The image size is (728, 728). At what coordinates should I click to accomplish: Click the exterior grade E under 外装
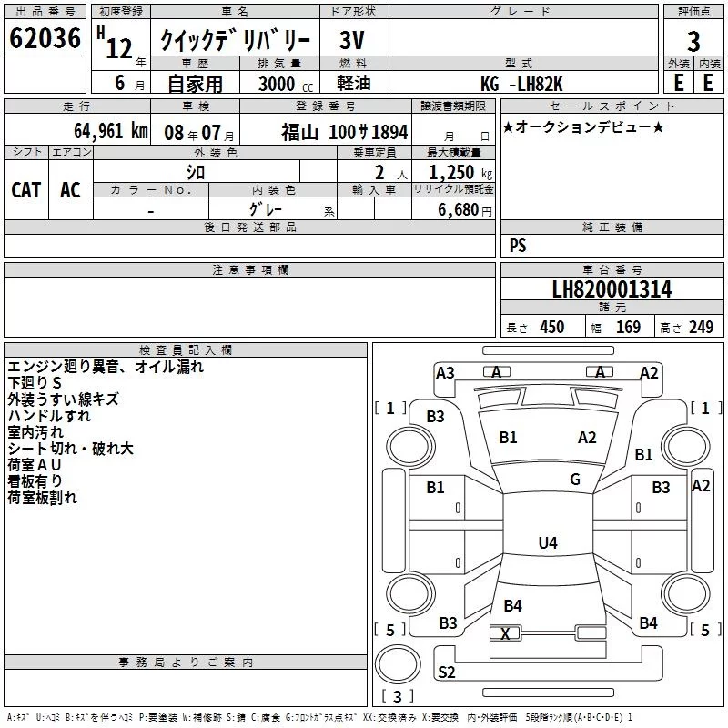click(679, 83)
